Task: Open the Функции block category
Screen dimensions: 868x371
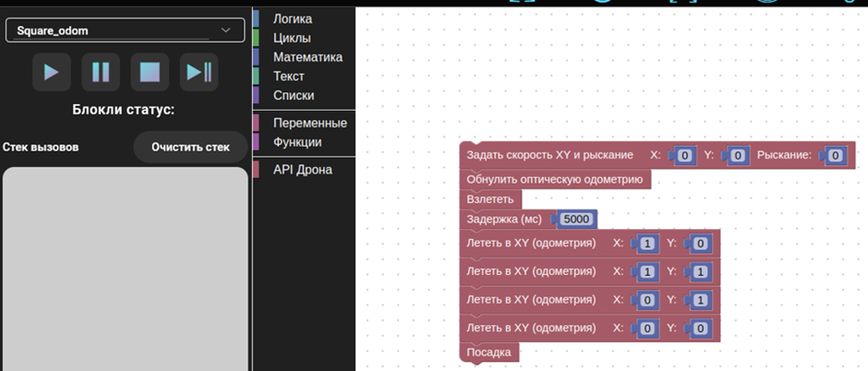Action: tap(297, 142)
